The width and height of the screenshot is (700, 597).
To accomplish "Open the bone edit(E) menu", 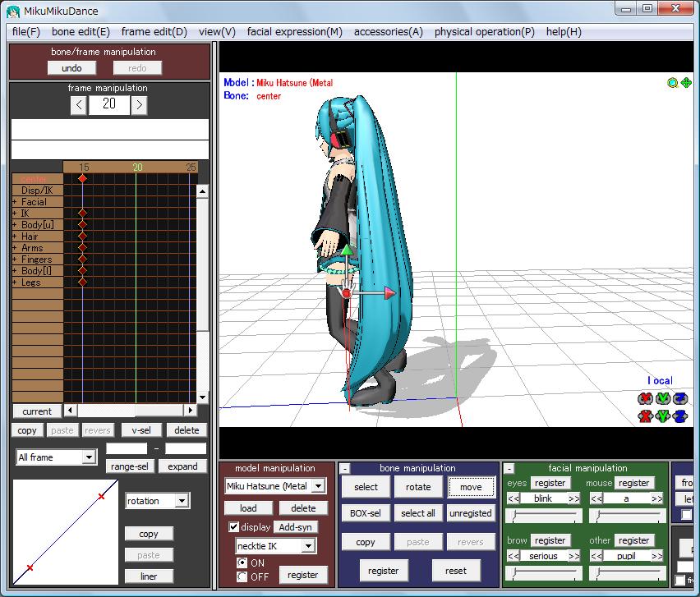I will (81, 32).
